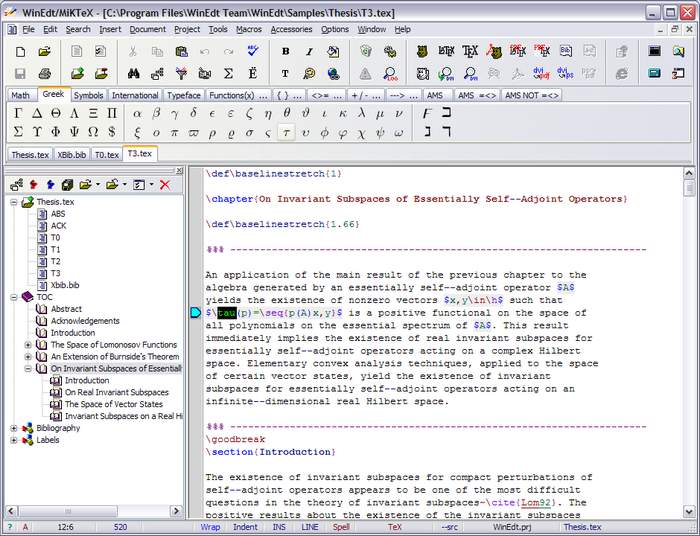
Task: Switch to the Symbols tab
Action: (88, 95)
